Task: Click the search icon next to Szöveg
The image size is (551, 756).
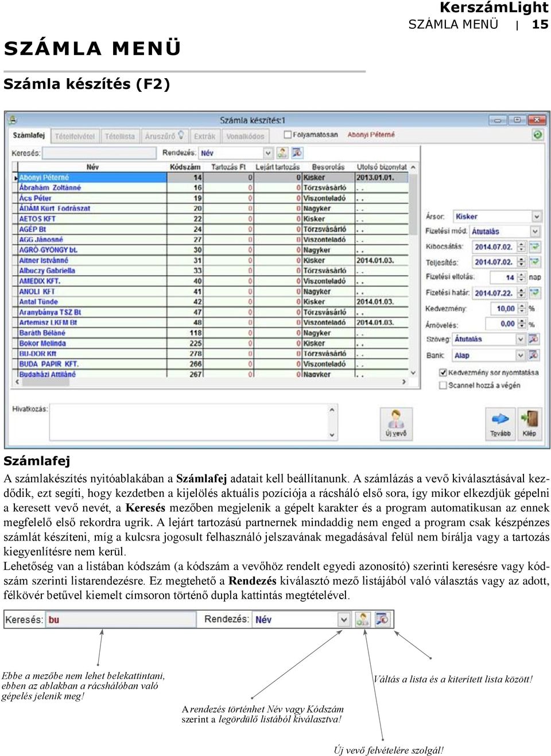Action: [x=534, y=339]
